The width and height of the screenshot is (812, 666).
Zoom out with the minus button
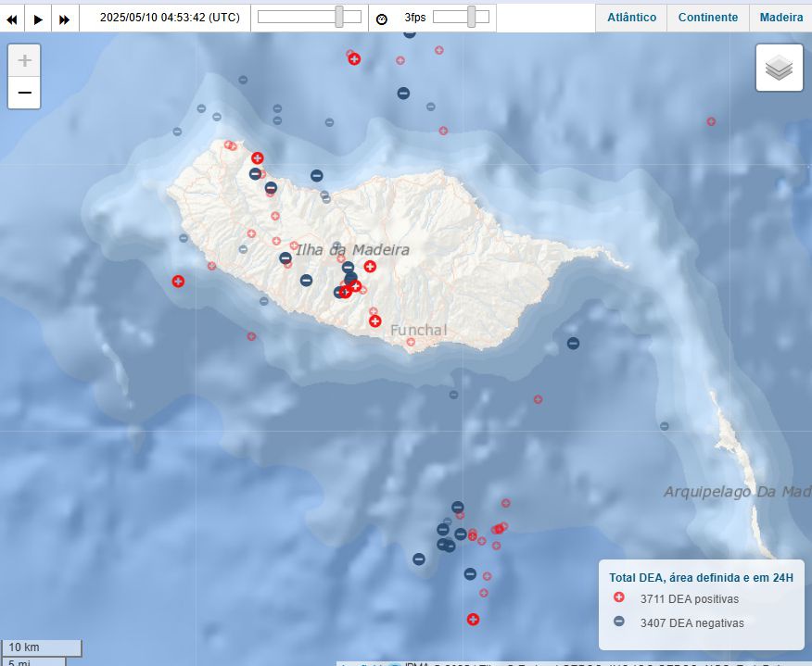[24, 93]
